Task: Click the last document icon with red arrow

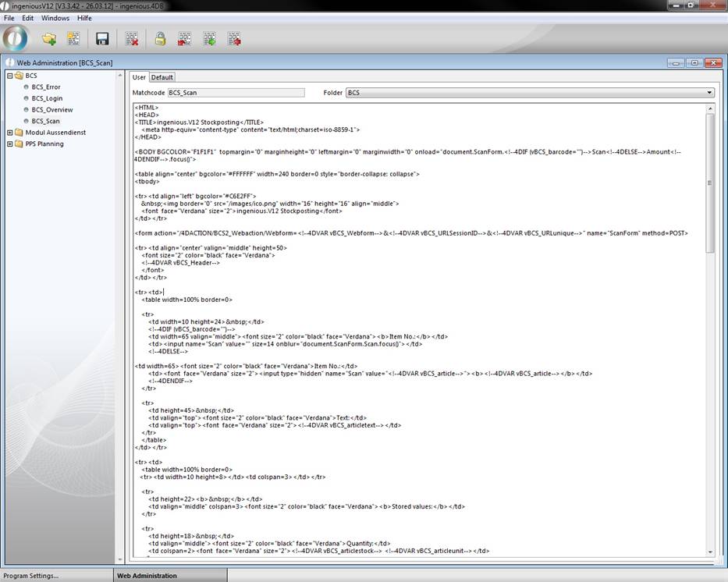Action: 234,38
